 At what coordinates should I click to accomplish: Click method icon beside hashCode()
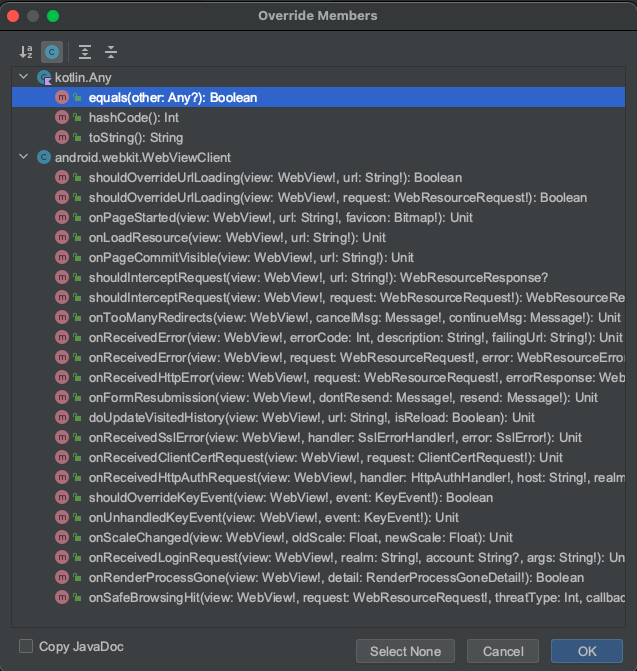[x=62, y=117]
